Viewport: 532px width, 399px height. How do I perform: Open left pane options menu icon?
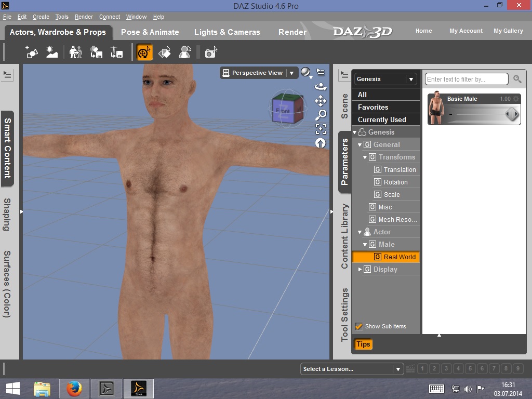pos(7,75)
